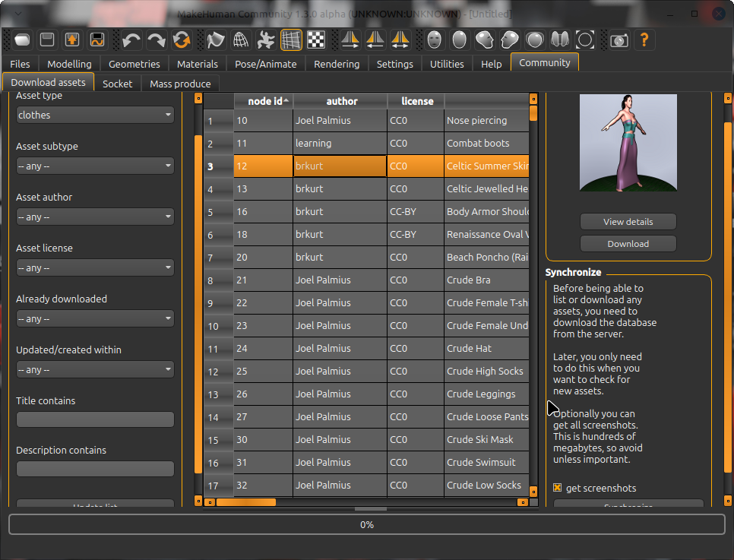Open help with the question mark icon
The width and height of the screenshot is (734, 560).
pyautogui.click(x=644, y=40)
